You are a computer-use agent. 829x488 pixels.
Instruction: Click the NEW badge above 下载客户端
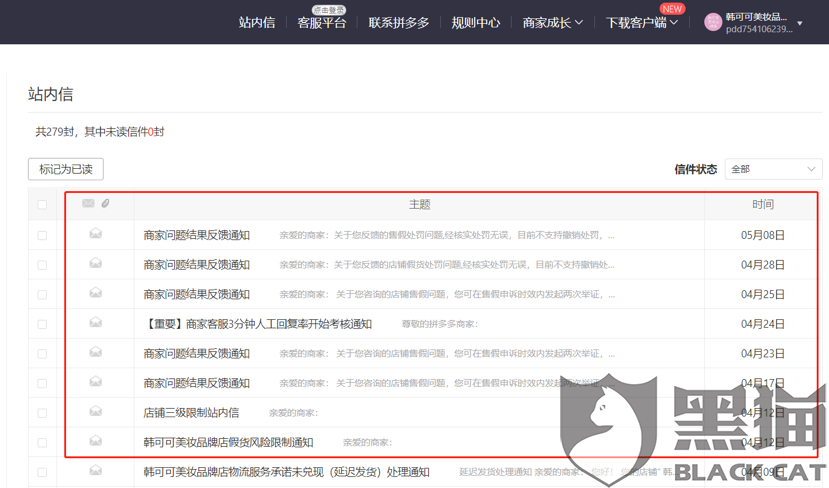[x=672, y=9]
